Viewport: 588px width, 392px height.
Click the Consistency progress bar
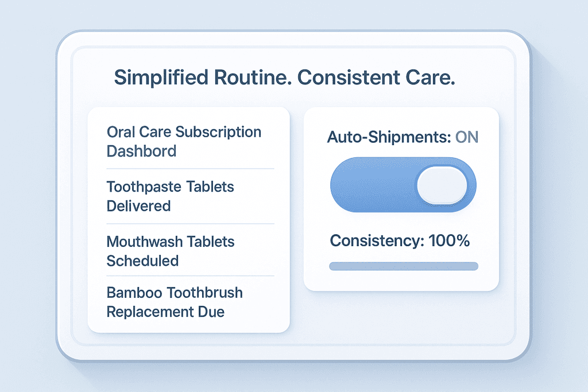coord(403,266)
